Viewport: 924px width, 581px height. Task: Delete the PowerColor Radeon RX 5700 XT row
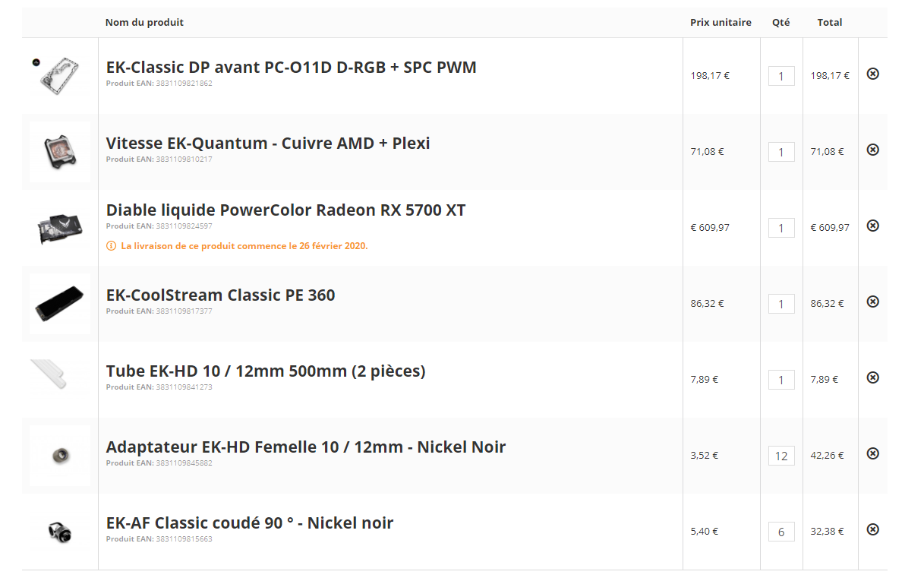(x=872, y=226)
